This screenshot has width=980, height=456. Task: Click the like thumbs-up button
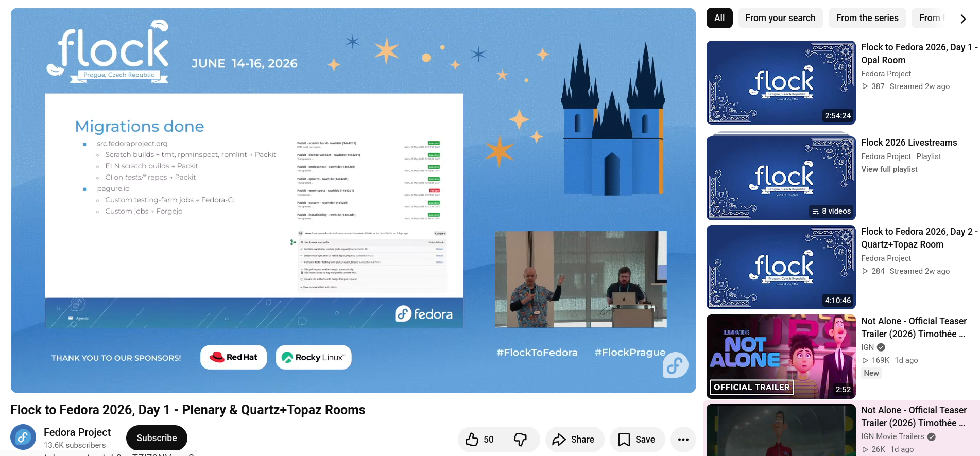tap(480, 440)
